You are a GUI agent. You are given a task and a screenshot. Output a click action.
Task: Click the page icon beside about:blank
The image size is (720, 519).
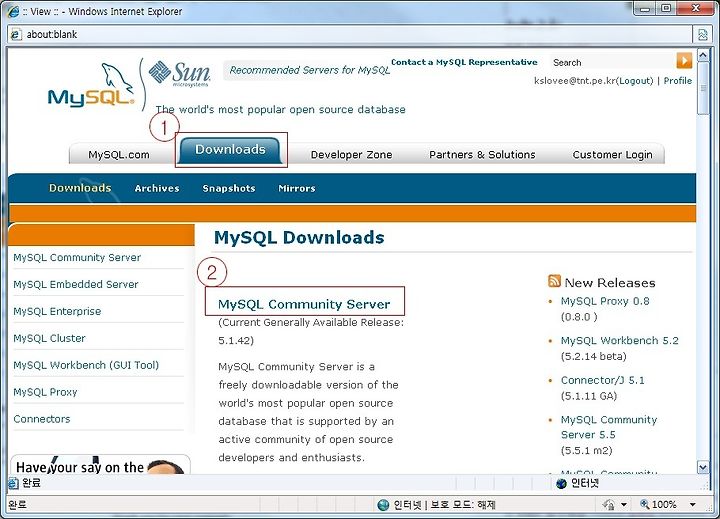[x=16, y=34]
